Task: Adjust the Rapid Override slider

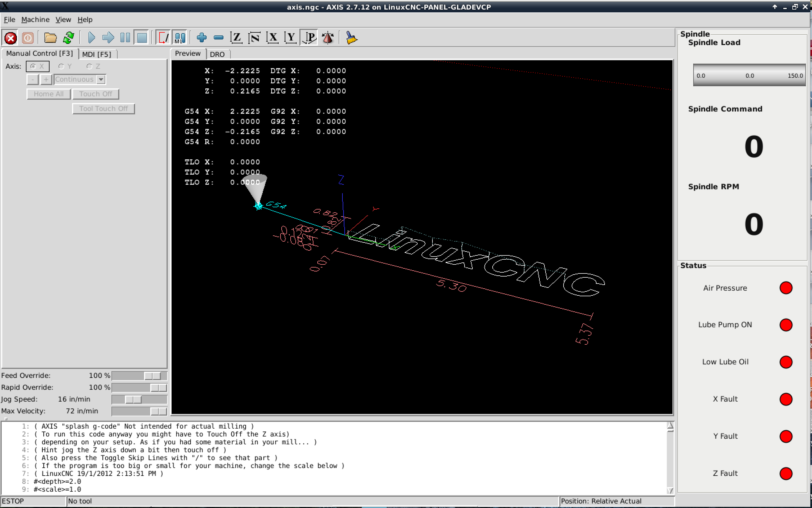Action: coord(139,387)
